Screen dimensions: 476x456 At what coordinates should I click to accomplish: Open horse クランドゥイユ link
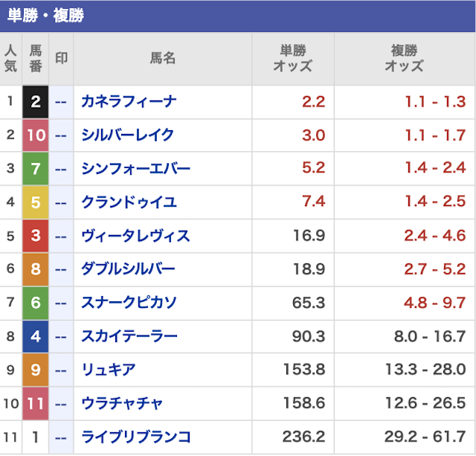click(129, 202)
